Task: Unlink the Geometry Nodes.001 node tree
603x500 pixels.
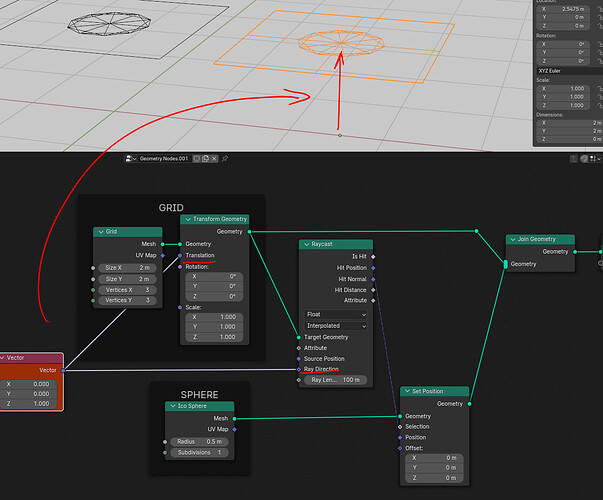Action: [215, 158]
